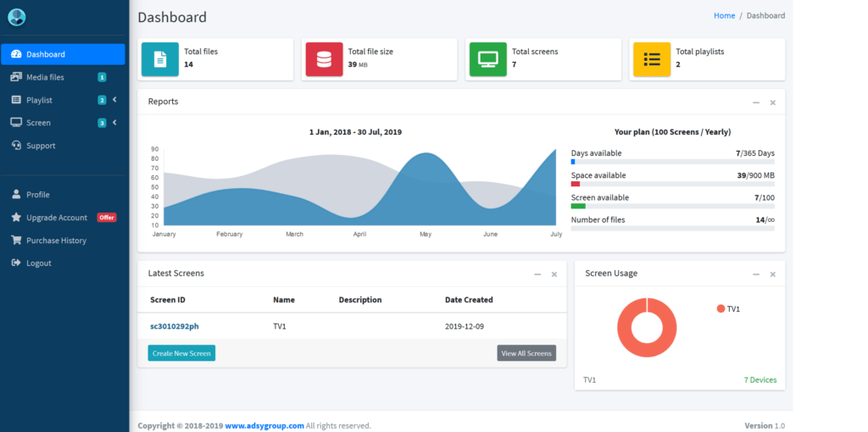
Task: Click the View All Screens button
Action: tap(526, 353)
